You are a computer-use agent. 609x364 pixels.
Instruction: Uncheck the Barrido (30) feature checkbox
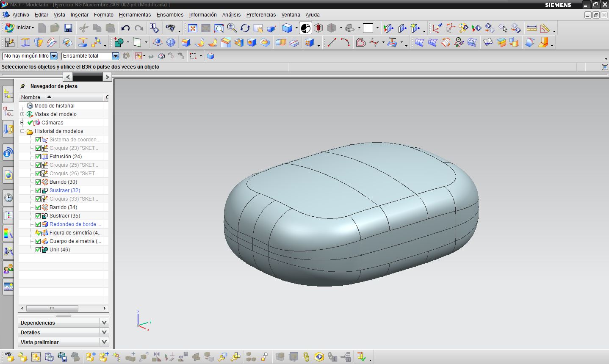38,182
